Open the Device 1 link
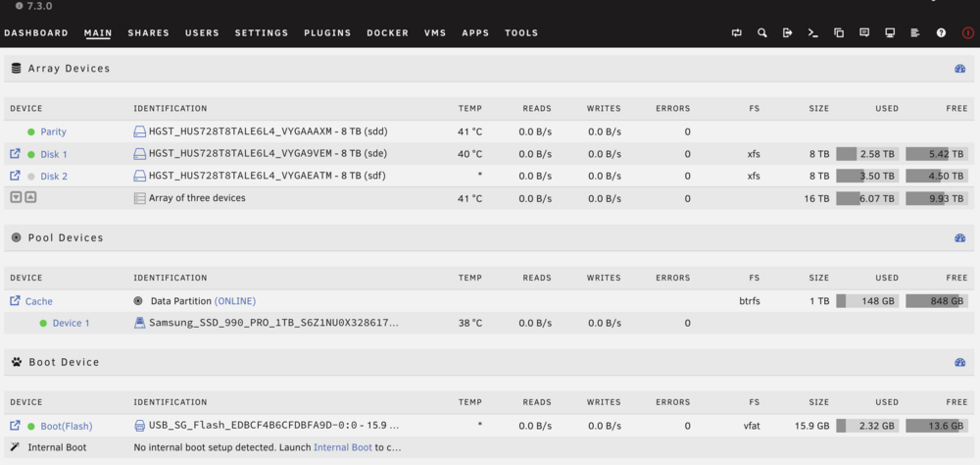The height and width of the screenshot is (465, 980). [x=72, y=323]
